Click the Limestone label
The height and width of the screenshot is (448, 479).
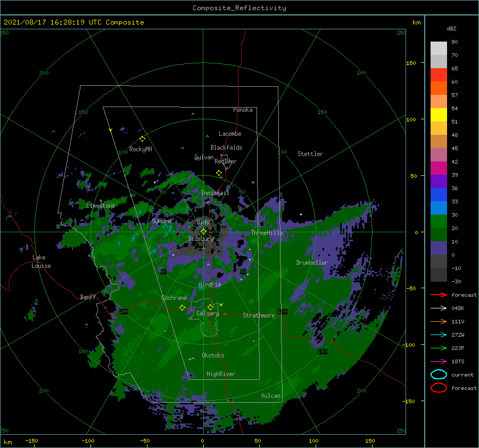[x=101, y=206]
